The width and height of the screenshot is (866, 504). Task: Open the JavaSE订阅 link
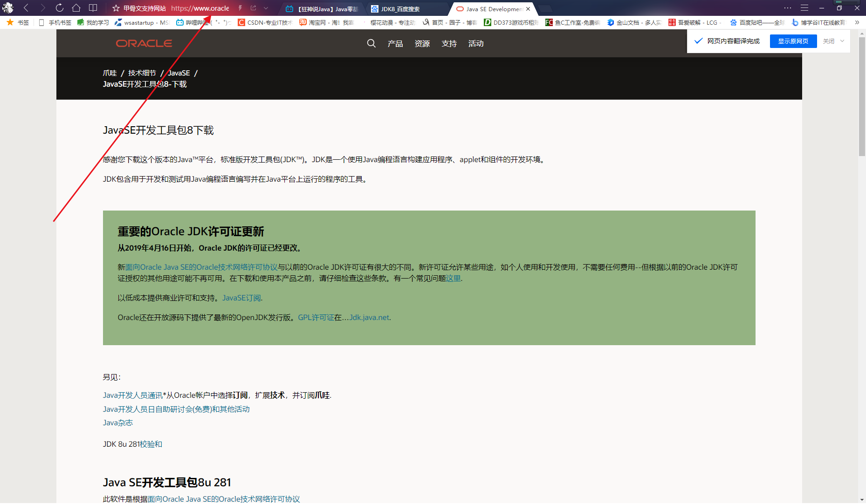coord(241,298)
